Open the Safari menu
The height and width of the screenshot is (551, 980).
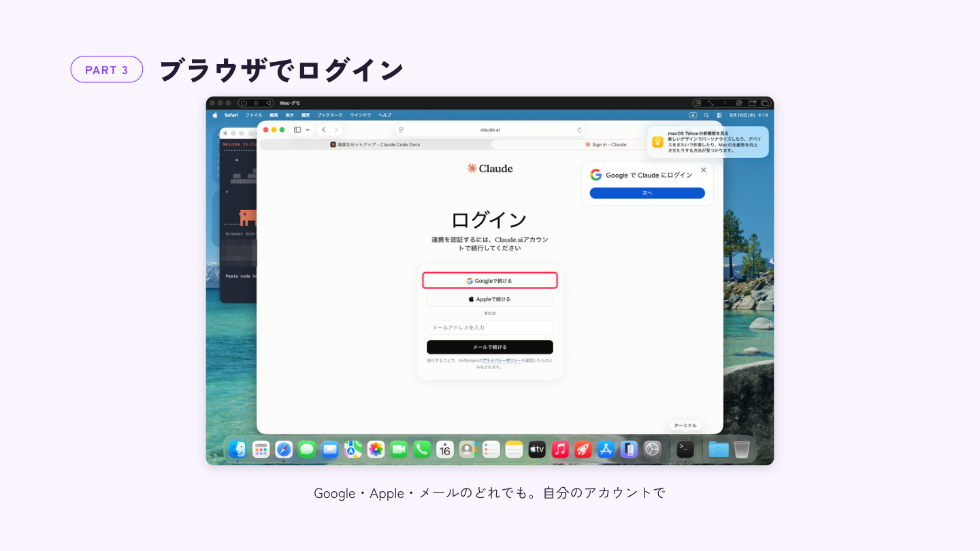click(x=231, y=115)
